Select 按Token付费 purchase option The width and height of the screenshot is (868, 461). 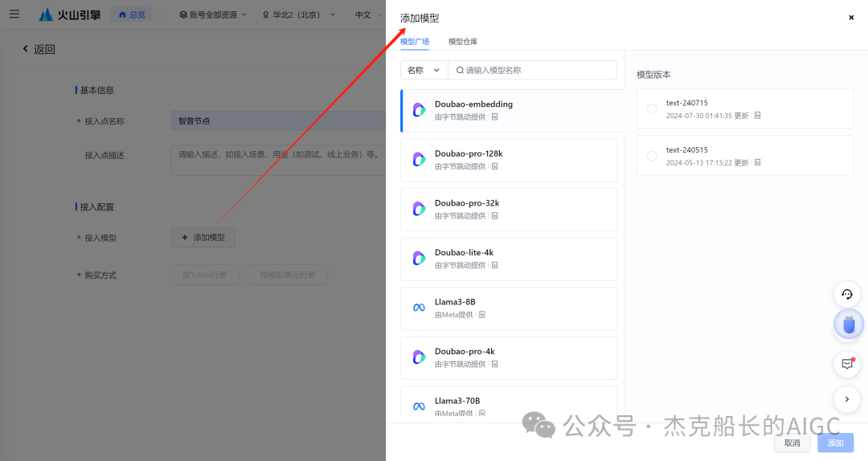(204, 275)
